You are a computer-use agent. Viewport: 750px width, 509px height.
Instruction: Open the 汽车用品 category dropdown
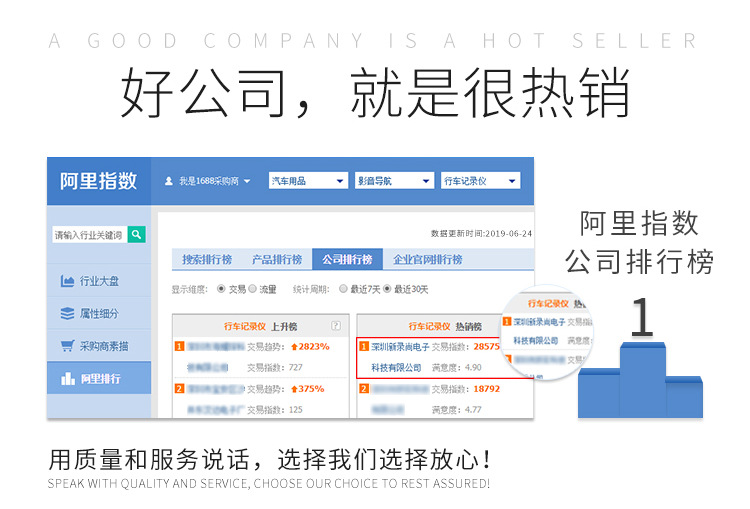pos(307,181)
